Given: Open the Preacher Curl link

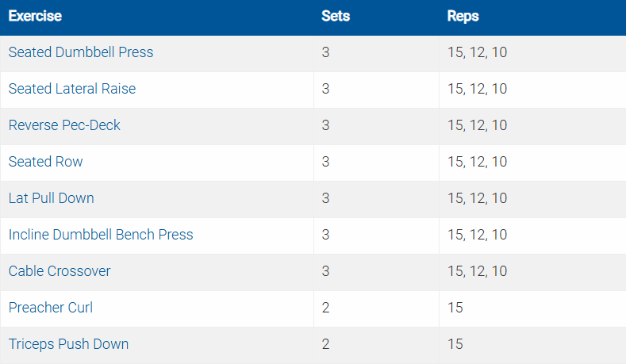Looking at the screenshot, I should pyautogui.click(x=51, y=308).
